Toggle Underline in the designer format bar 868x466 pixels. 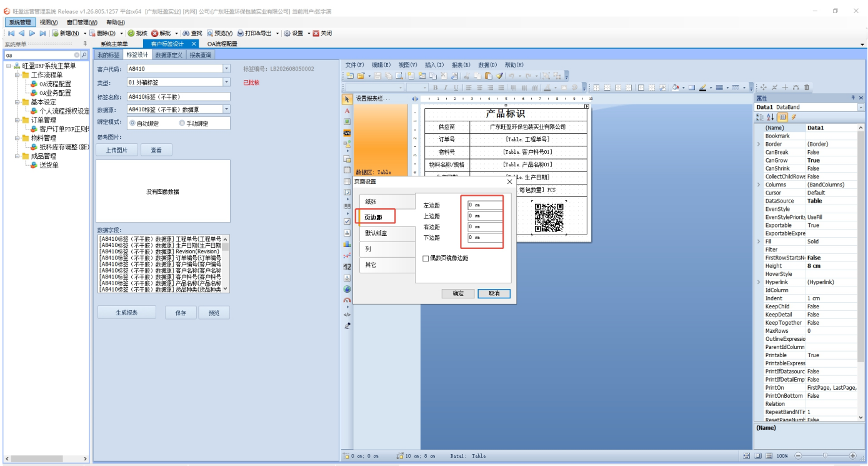click(456, 88)
